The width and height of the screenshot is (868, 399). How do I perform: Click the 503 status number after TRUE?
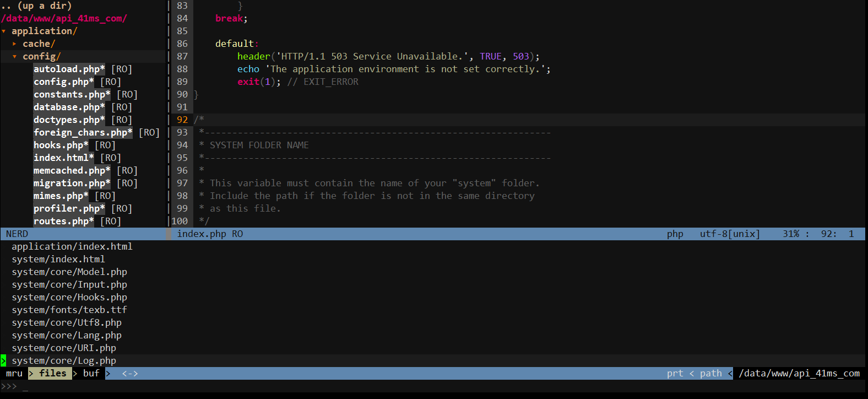521,57
